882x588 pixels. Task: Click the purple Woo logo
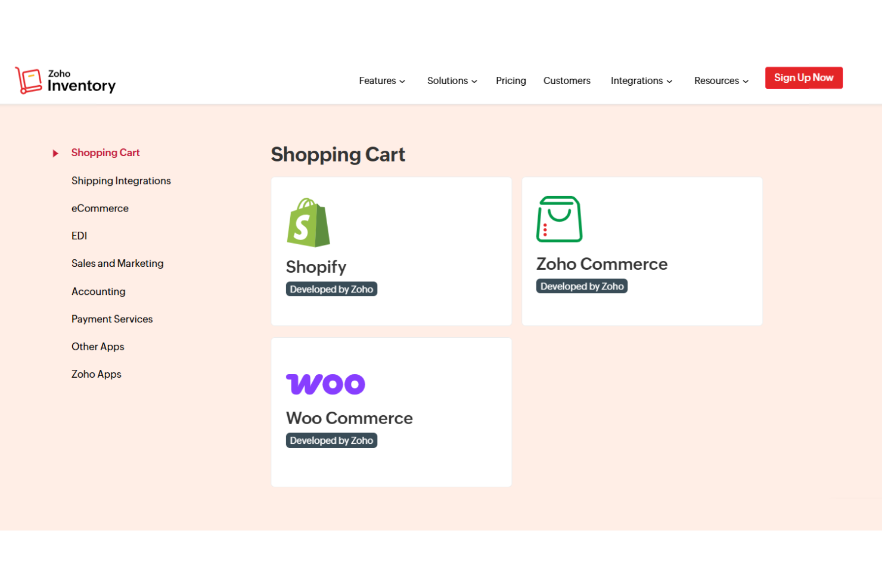(326, 384)
